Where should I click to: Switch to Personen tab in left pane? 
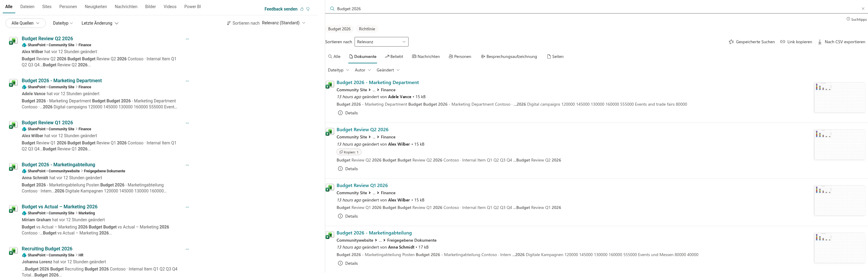(x=68, y=7)
